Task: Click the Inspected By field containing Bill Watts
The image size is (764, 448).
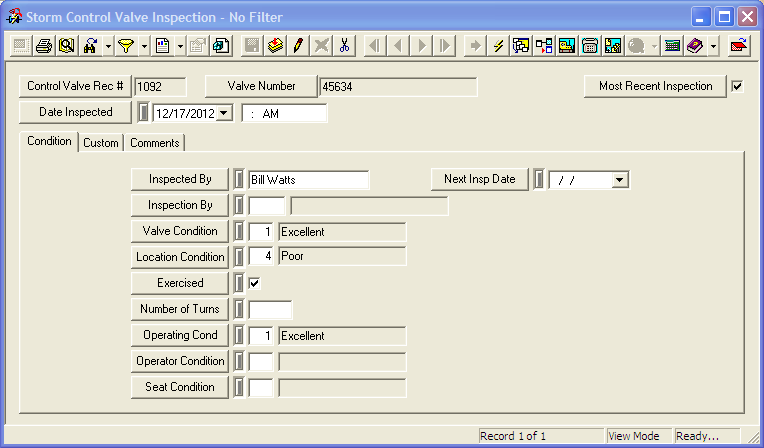Action: pos(308,180)
